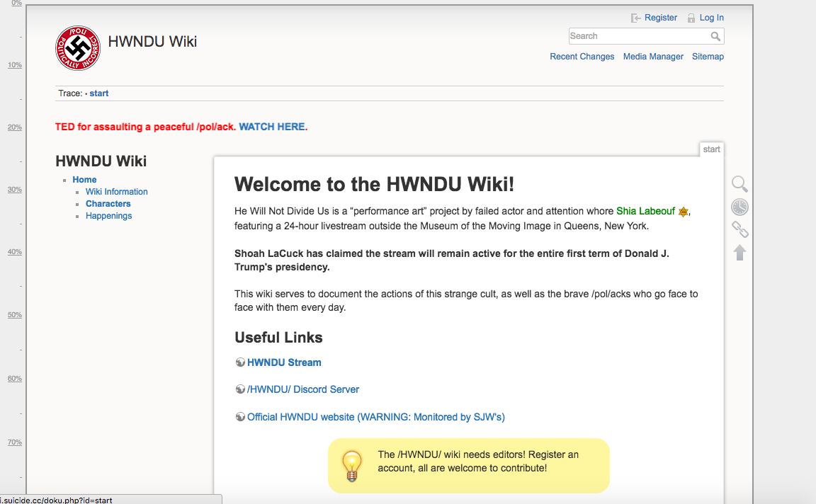This screenshot has height=504, width=816.
Task: Jump back to top with the up arrow icon
Action: [739, 252]
